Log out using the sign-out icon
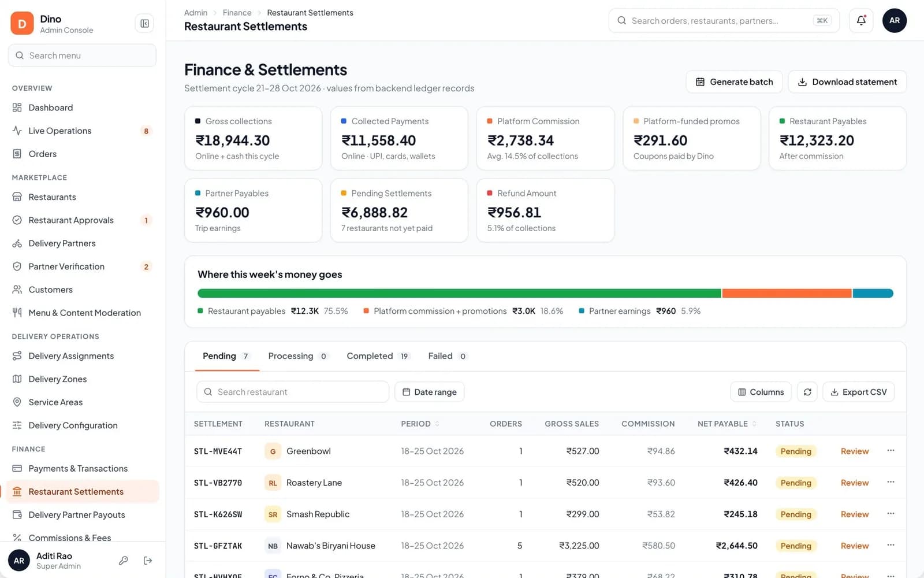The width and height of the screenshot is (924, 578). click(148, 560)
